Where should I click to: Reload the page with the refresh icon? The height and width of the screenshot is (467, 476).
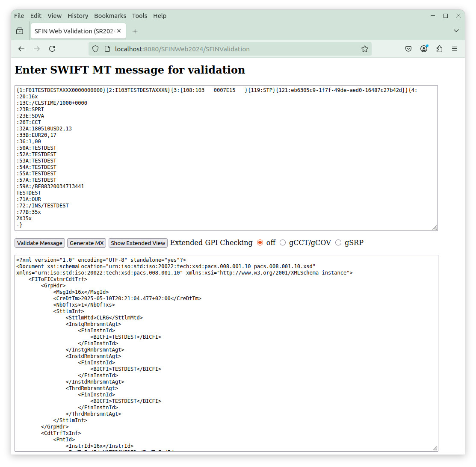click(x=52, y=49)
